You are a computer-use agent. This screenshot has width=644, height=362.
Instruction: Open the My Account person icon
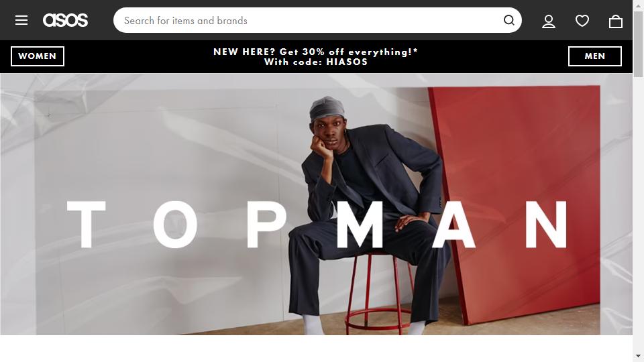point(549,21)
